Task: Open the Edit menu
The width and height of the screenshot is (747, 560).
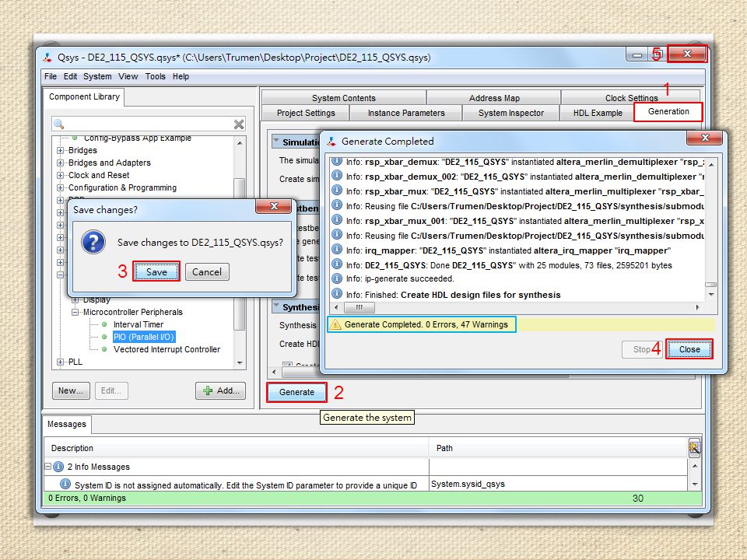Action: 71,76
